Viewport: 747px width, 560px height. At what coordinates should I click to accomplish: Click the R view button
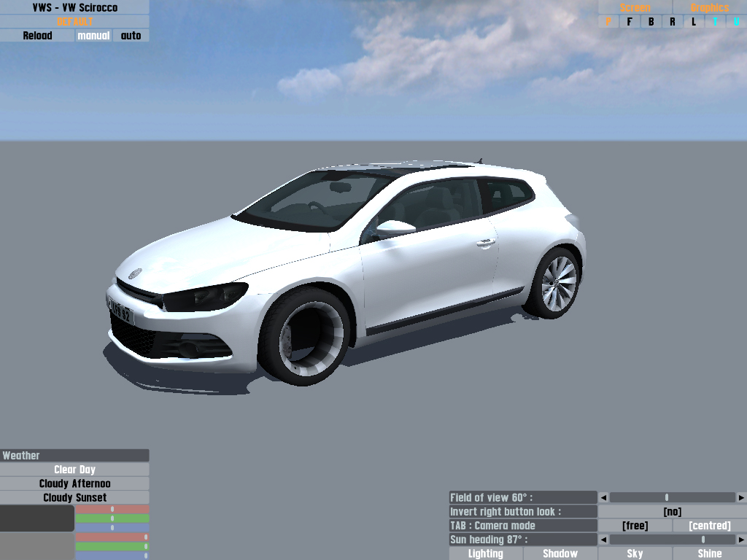point(672,21)
